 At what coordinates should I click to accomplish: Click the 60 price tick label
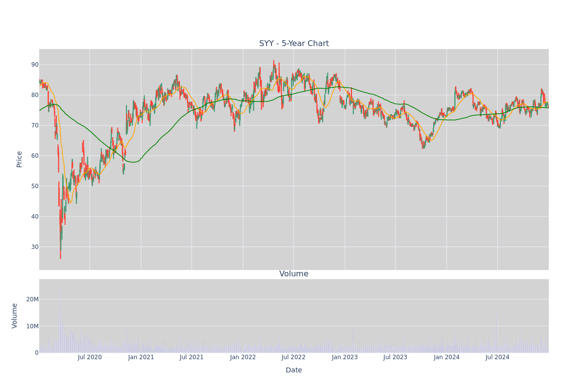point(35,156)
